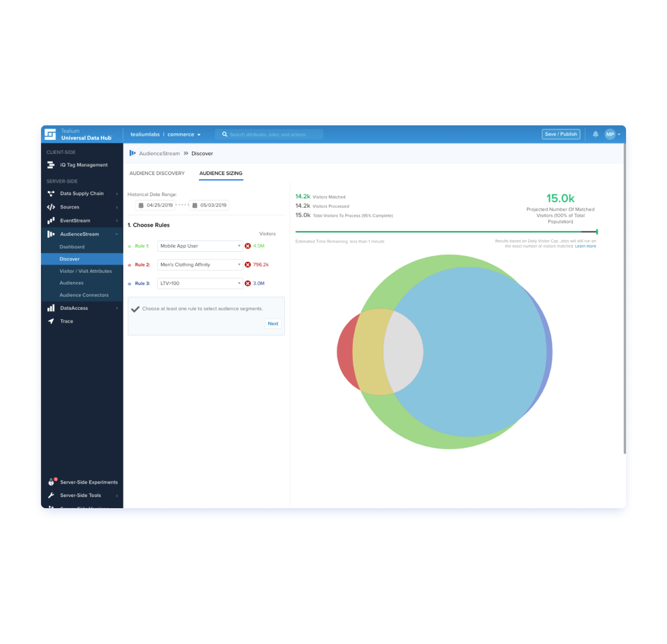The height and width of the screenshot is (644, 667).
Task: Click tealiumlabs account name
Action: [145, 134]
